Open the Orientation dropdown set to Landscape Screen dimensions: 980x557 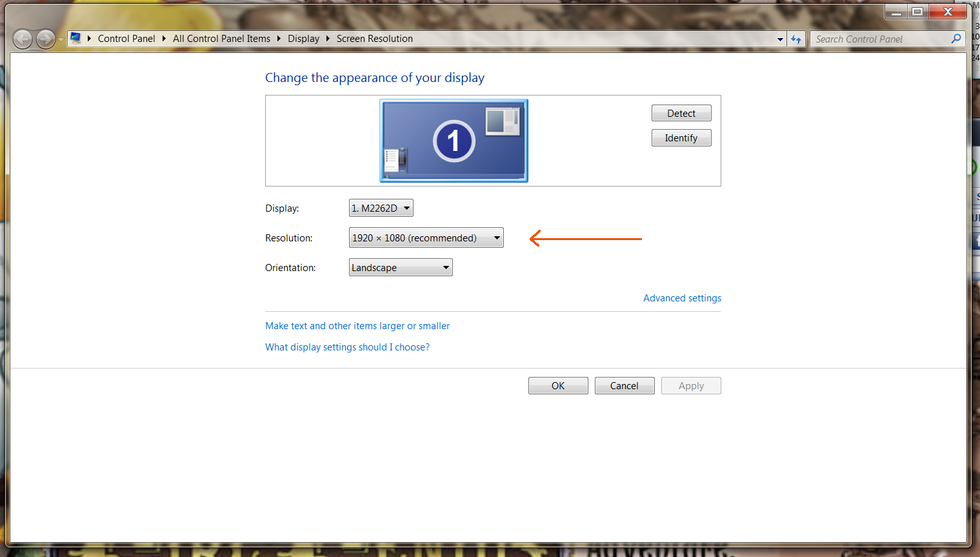pos(401,267)
